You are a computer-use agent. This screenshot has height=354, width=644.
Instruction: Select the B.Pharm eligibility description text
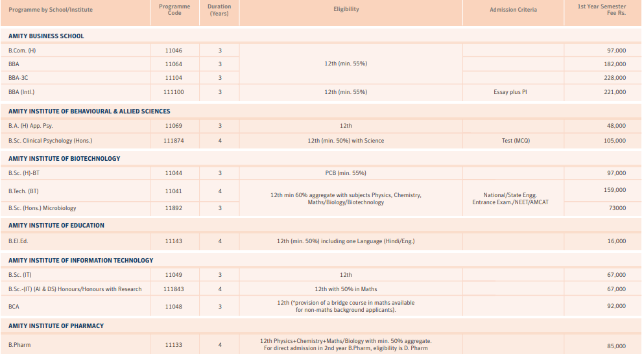pos(346,344)
